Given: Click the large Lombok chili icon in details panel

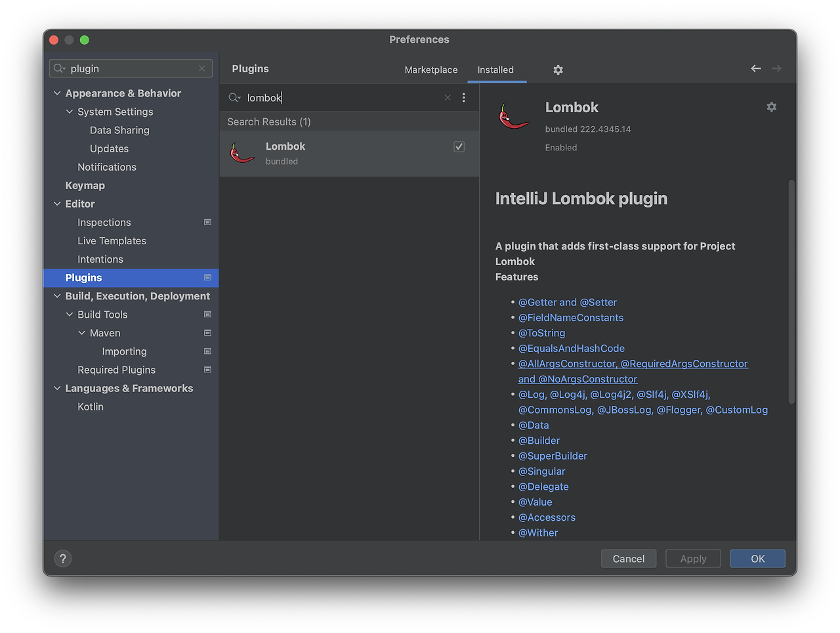Looking at the screenshot, I should coord(514,116).
